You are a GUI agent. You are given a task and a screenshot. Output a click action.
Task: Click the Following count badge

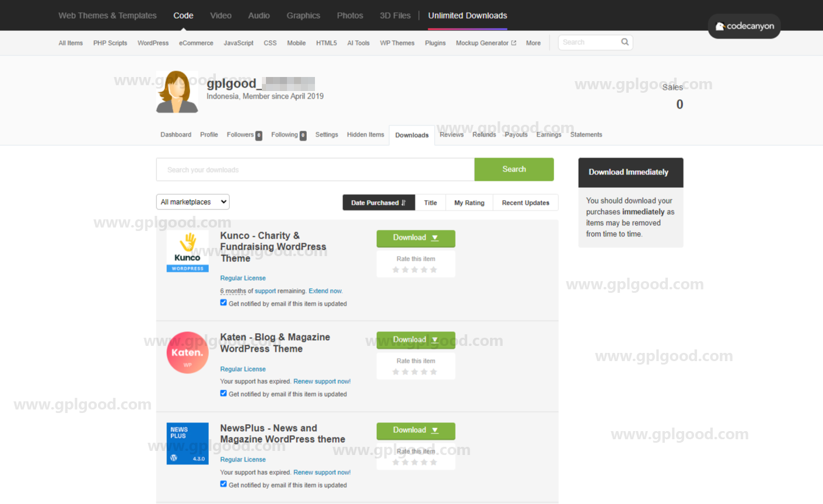point(303,135)
